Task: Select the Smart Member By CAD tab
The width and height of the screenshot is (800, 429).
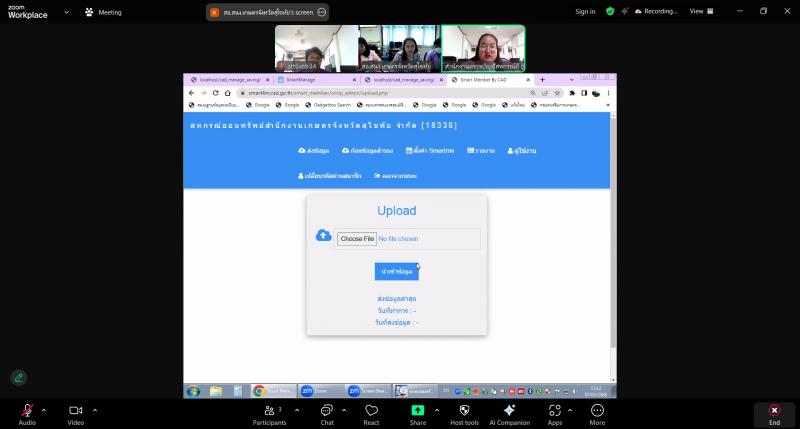Action: 490,80
